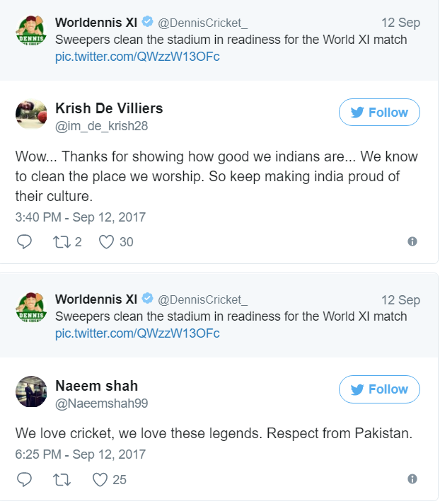Open 3:40 PM - Sep 12, 2017 timestamp
The width and height of the screenshot is (440, 504).
coord(81,217)
